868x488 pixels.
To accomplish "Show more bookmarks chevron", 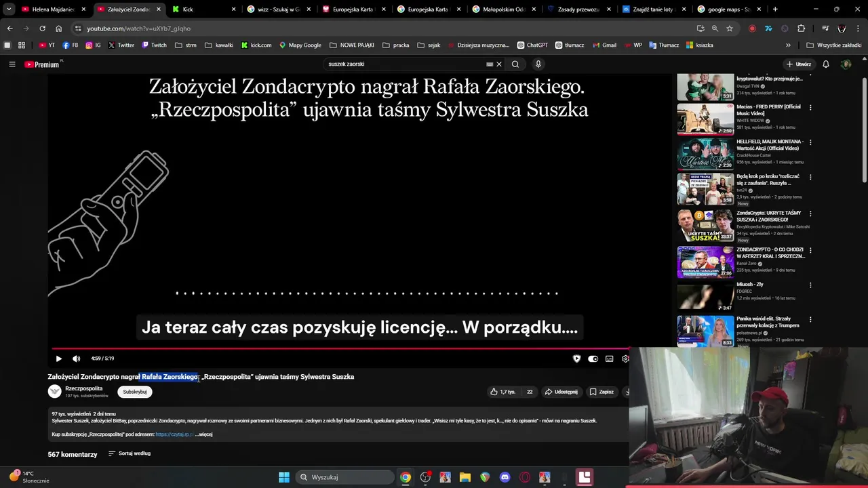I will click(x=788, y=45).
